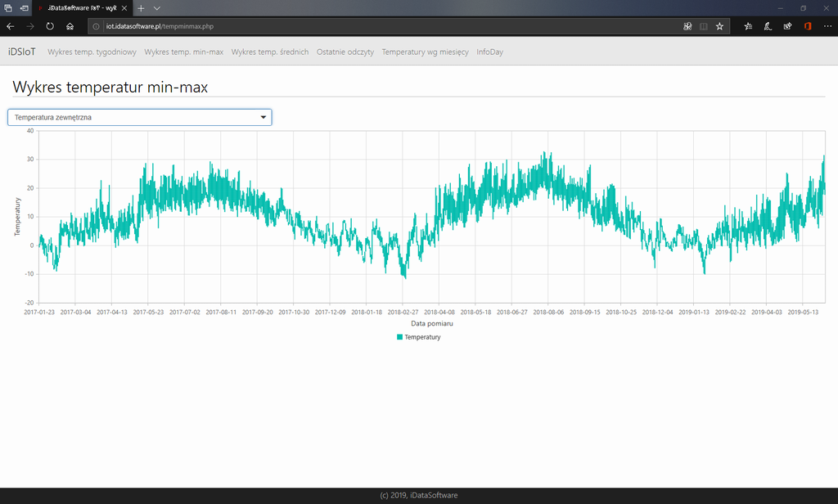838x504 pixels.
Task: Click the 2017-01-23 axis date label
Action: [39, 312]
